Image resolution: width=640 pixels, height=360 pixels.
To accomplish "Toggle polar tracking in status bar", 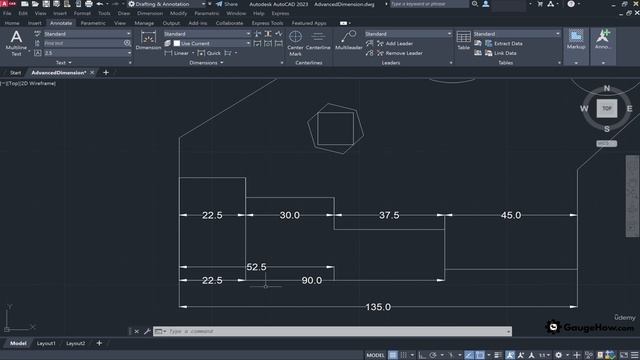I will pos(433,355).
